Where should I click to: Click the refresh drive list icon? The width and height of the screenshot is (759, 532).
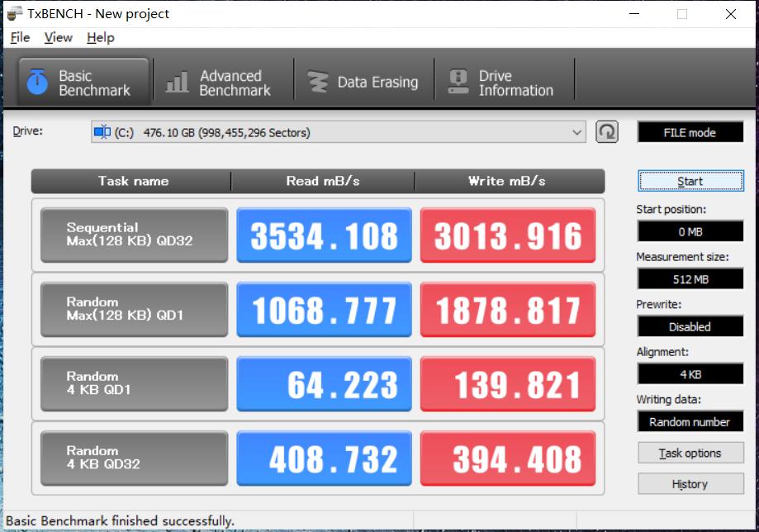(607, 132)
